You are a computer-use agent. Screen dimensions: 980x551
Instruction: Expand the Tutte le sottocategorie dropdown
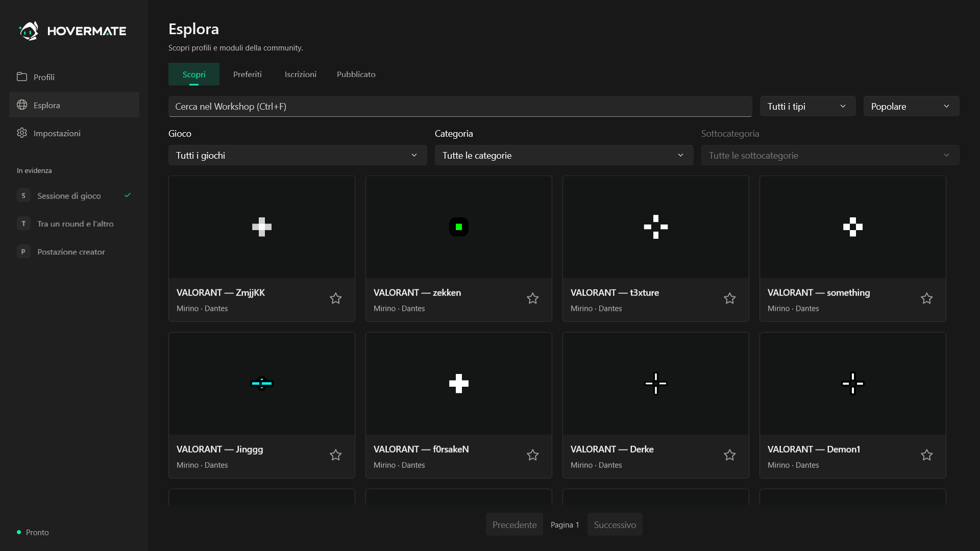(830, 155)
